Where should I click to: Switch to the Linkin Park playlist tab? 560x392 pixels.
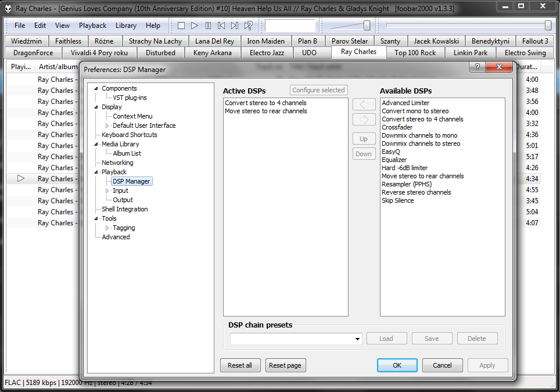[471, 53]
